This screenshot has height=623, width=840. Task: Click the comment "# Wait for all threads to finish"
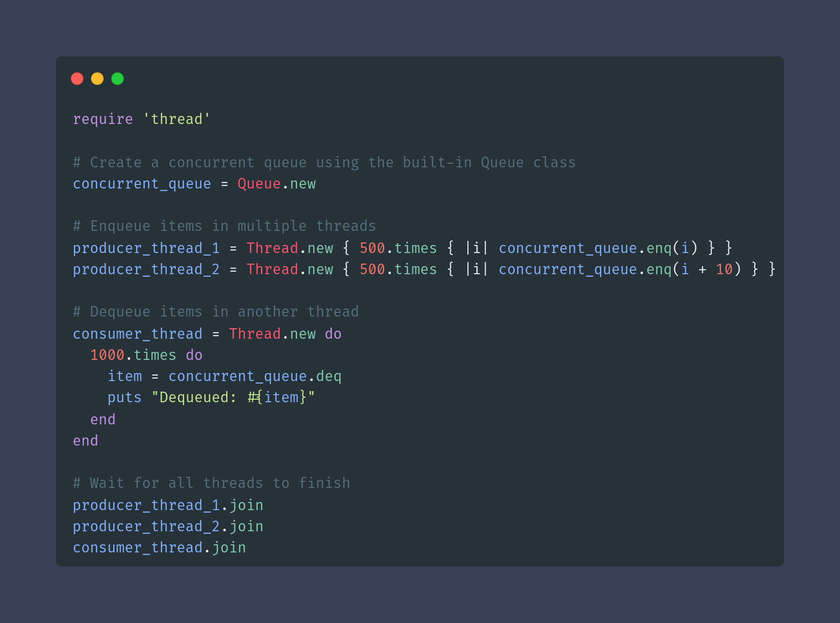[x=211, y=483]
